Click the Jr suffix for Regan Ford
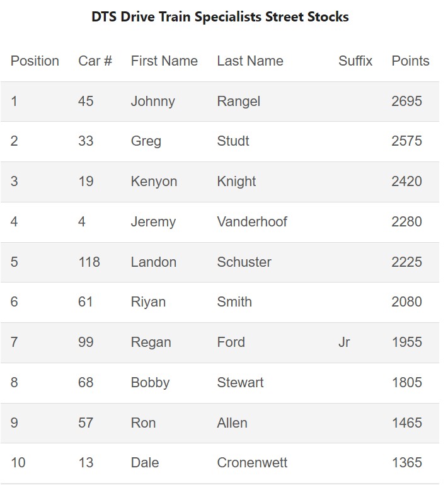Viewport: 448px width, 485px height. 344,342
